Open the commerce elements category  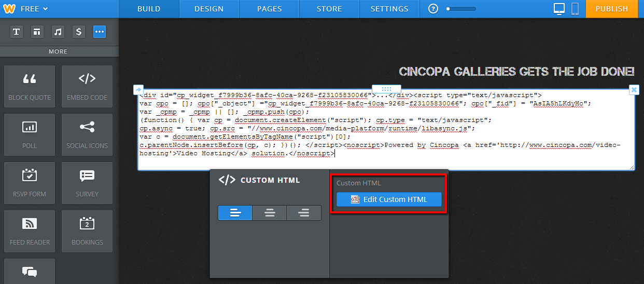[x=79, y=32]
